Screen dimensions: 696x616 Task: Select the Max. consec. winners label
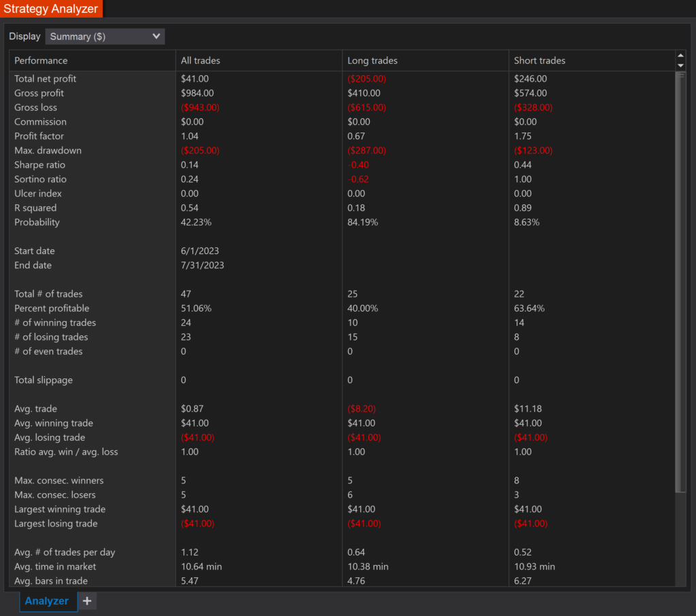(x=59, y=481)
